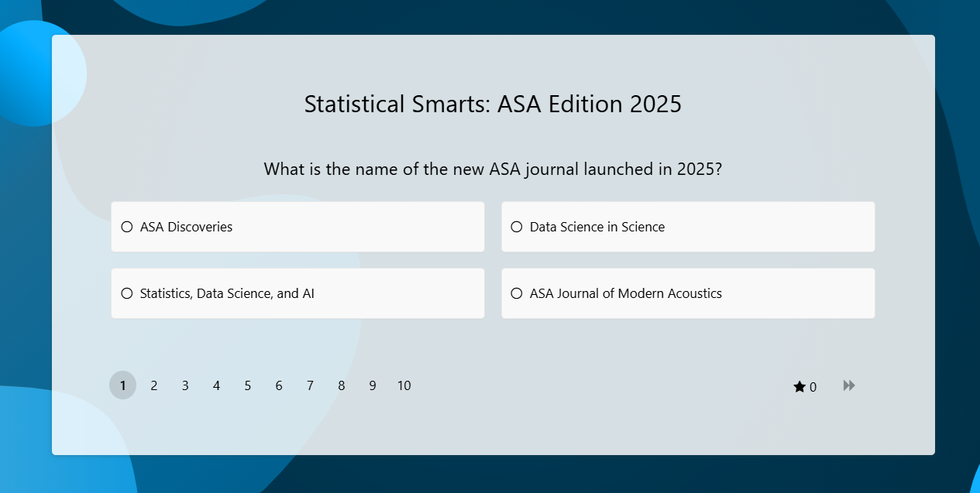This screenshot has width=980, height=493.
Task: Navigate to question 4
Action: tap(216, 385)
